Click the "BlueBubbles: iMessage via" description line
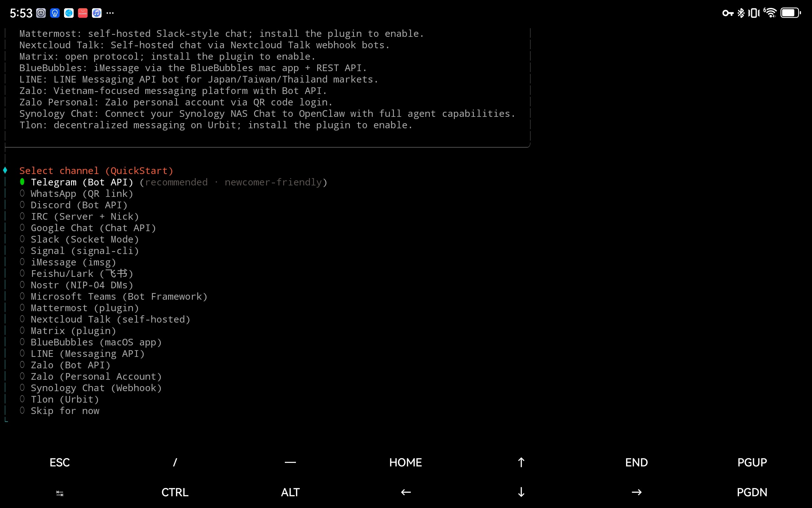This screenshot has height=508, width=812. (193, 68)
